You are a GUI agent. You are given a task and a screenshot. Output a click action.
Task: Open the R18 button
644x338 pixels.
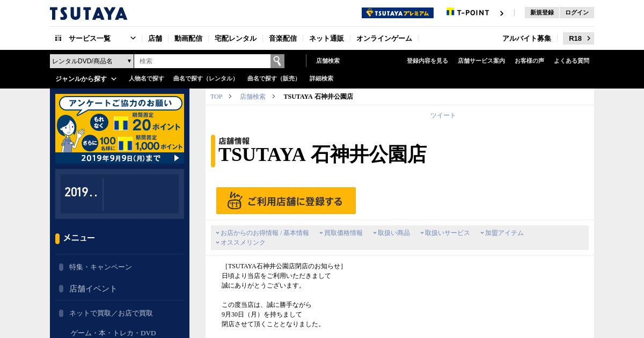pos(579,38)
